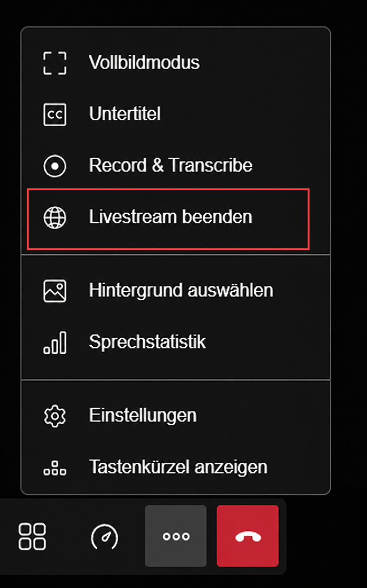Open Sprechstatistik entry
Screen dimensions: 367x588
[176, 342]
